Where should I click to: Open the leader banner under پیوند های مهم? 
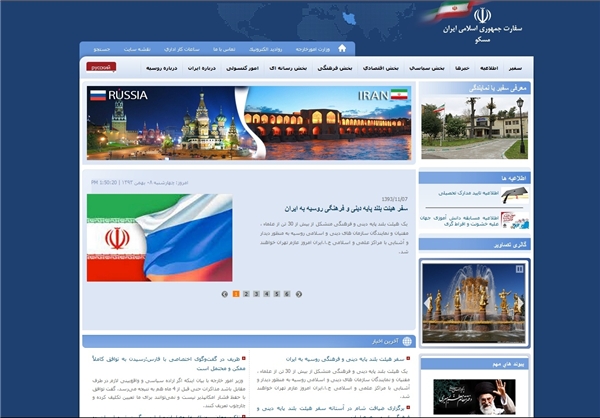point(474,397)
